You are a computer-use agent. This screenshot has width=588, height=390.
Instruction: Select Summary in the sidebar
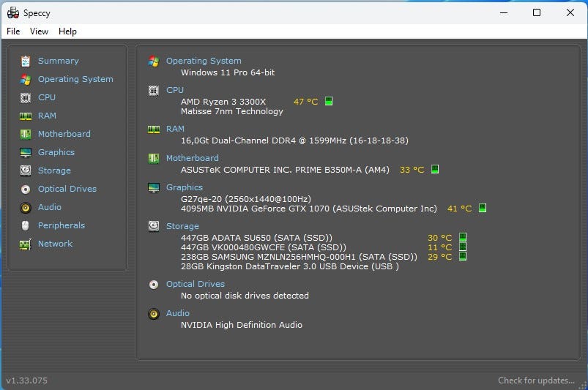point(59,61)
